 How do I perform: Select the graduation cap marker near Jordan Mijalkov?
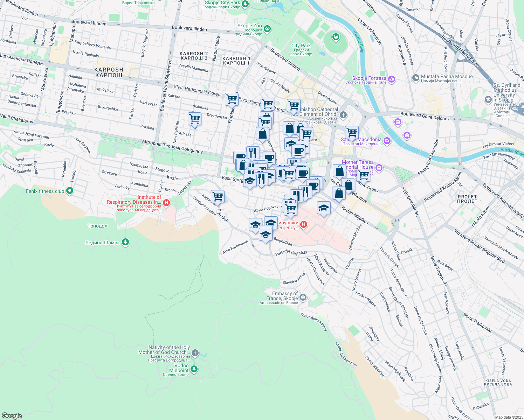pyautogui.click(x=324, y=208)
